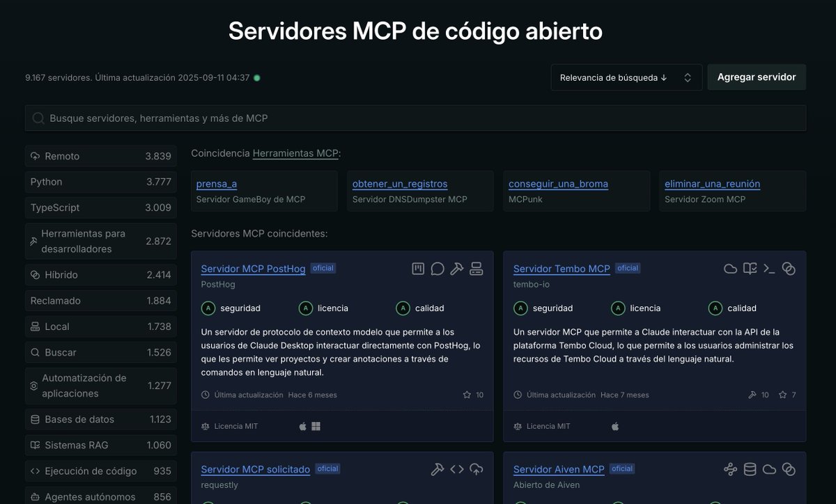Click the database icon on Servidor Aiven MCP card
The width and height of the screenshot is (836, 504).
pos(750,469)
